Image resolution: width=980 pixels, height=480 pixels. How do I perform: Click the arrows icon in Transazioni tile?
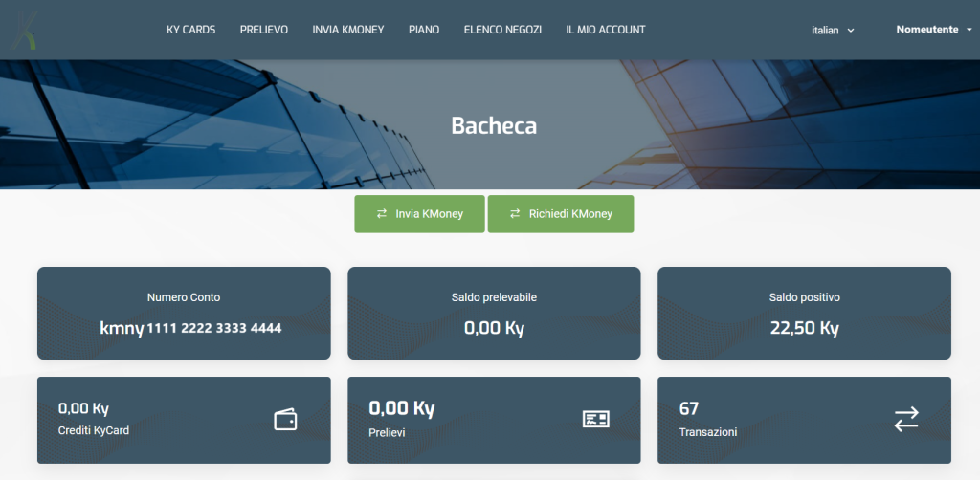coord(905,419)
